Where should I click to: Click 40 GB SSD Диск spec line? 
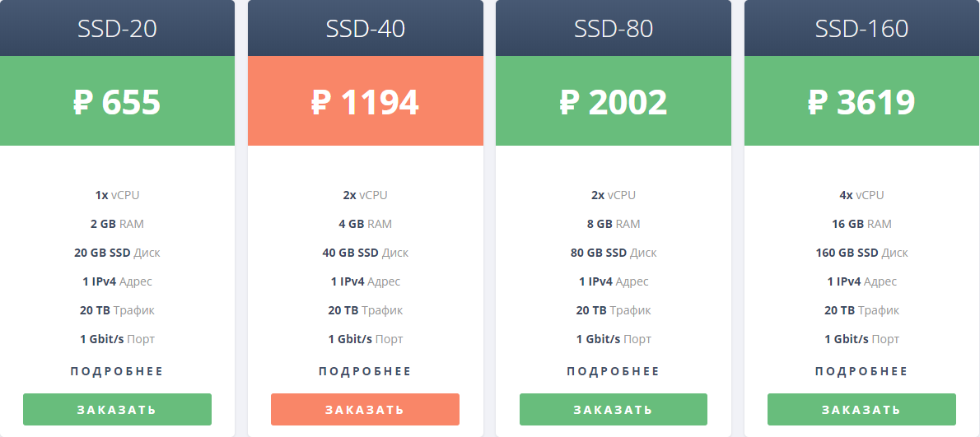pyautogui.click(x=365, y=253)
